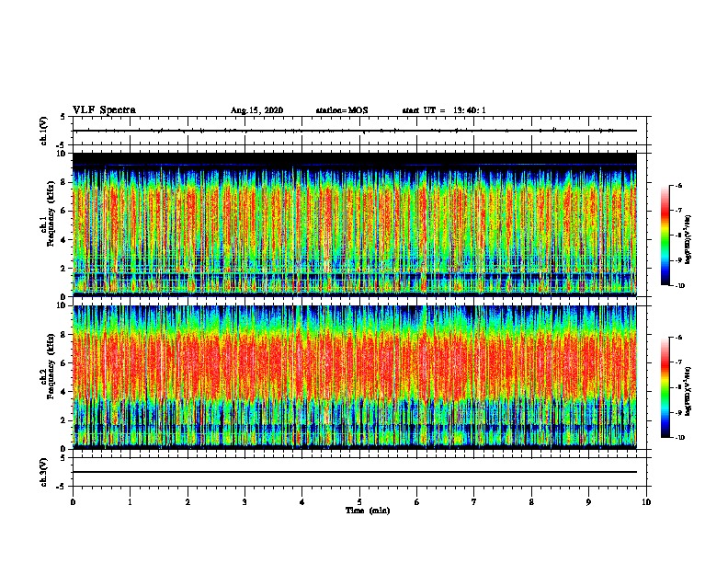Click the "8" kHz tick of the ch.1 spectrogram
The width and height of the screenshot is (728, 563).
[x=64, y=182]
